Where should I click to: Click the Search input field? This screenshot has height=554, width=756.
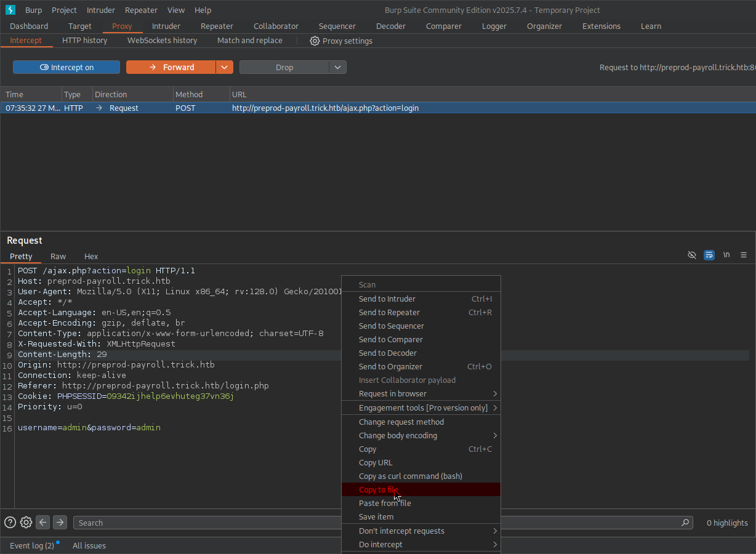[203, 523]
